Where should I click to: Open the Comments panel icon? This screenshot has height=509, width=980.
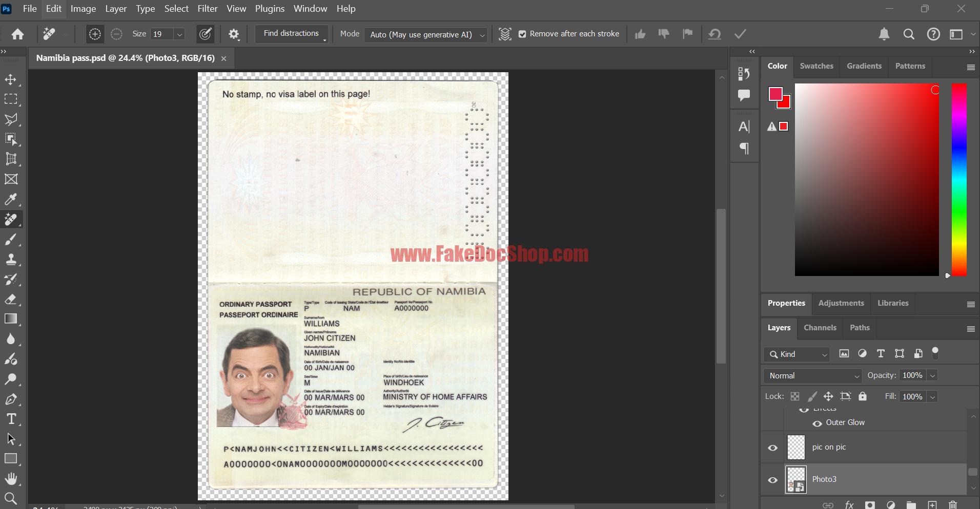pyautogui.click(x=744, y=95)
